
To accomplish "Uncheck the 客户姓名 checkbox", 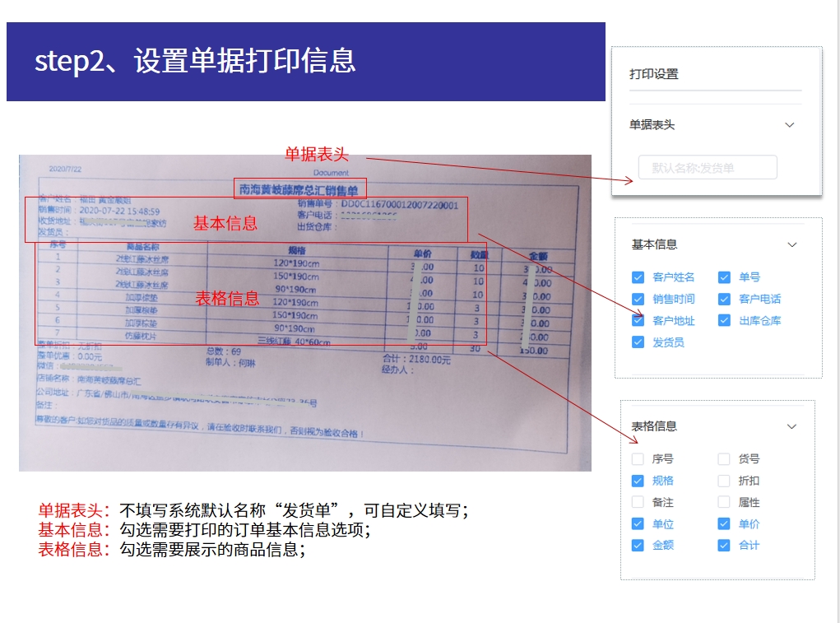I will click(x=638, y=277).
